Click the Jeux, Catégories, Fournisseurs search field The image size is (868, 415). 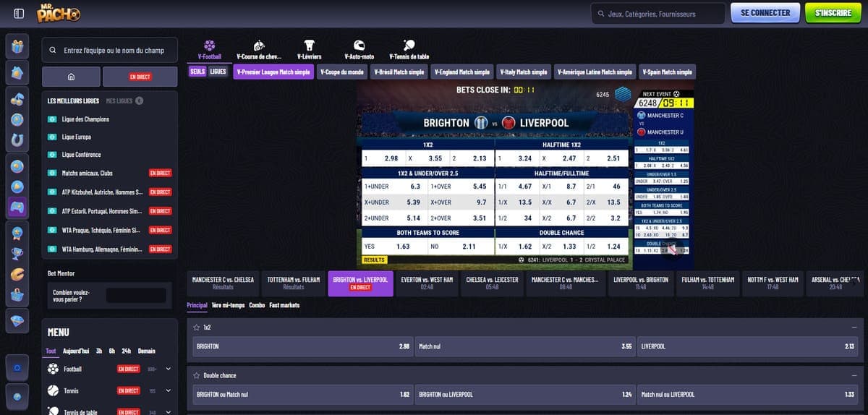pos(658,13)
